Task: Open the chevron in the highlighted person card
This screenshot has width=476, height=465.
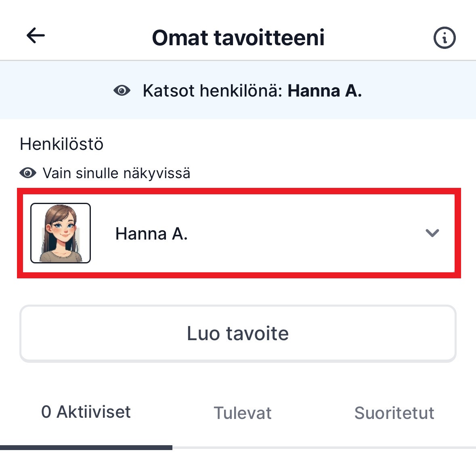Action: [x=432, y=233]
